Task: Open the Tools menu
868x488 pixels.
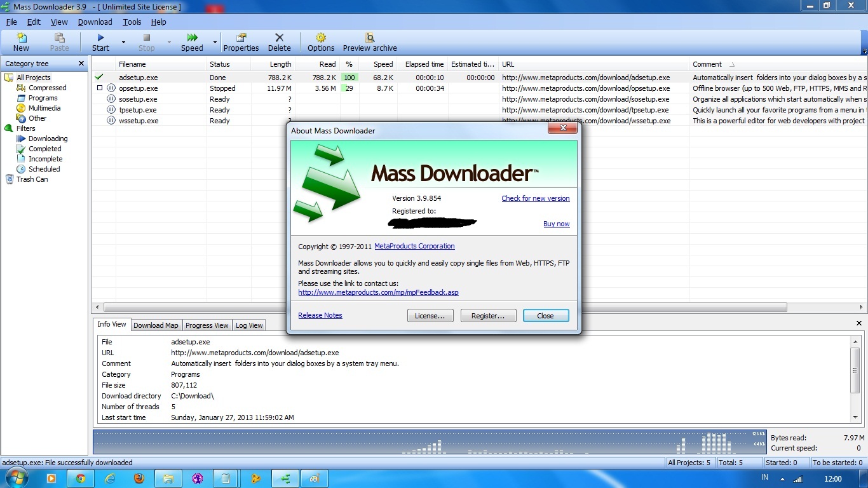Action: click(x=132, y=22)
